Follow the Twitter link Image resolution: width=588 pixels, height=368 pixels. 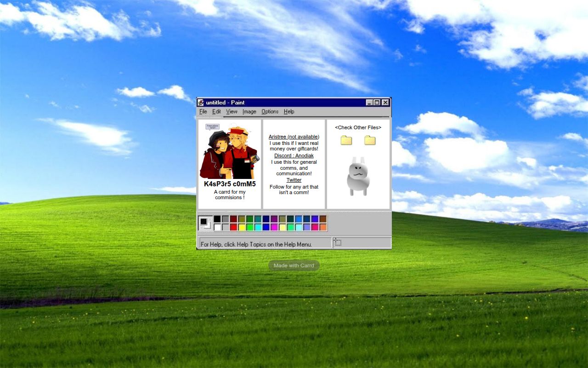point(294,180)
